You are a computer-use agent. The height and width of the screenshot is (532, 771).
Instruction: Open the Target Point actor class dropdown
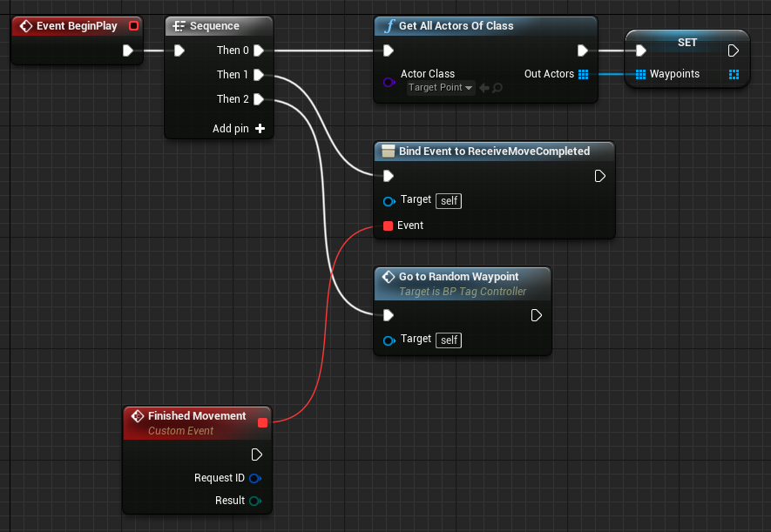441,88
